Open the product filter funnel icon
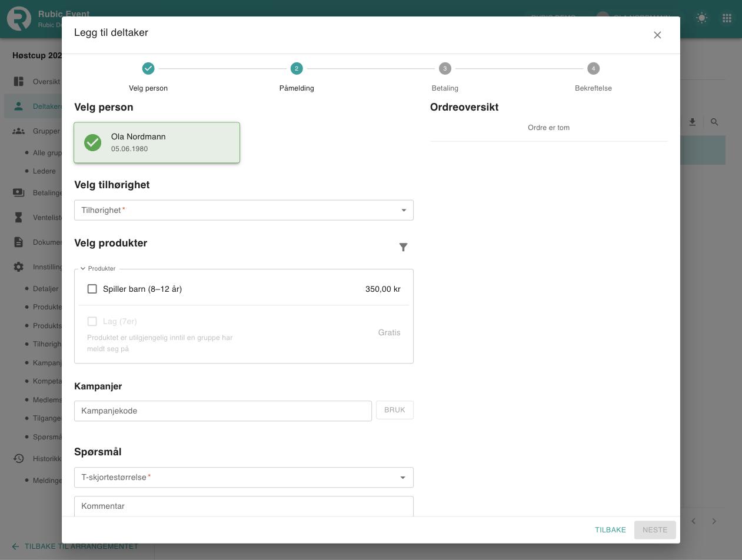 pos(403,248)
